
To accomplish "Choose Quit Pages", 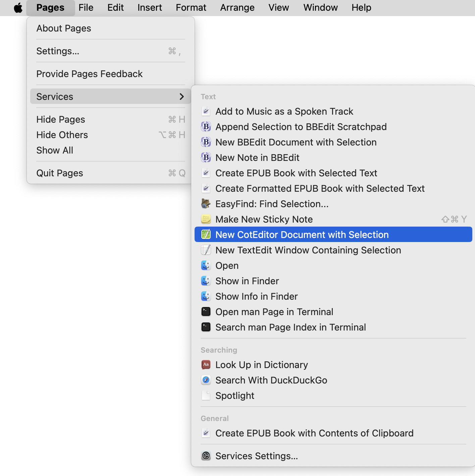I will pyautogui.click(x=110, y=173).
